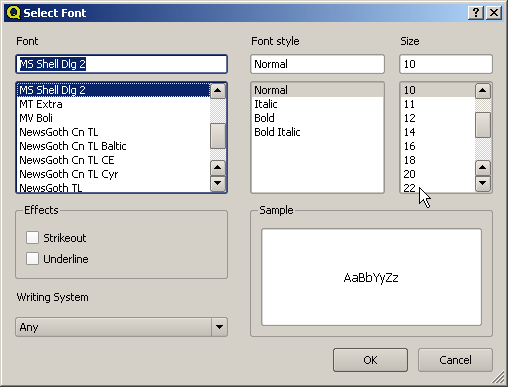Click the Font name input field
Viewport: 508px width, 387px height.
point(122,64)
